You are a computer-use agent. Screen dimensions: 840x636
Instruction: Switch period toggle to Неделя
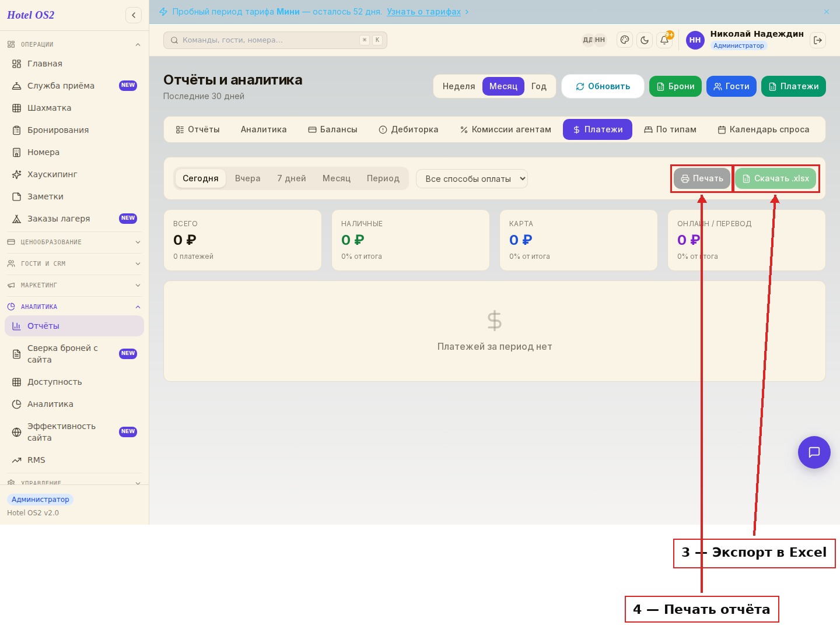pos(459,86)
